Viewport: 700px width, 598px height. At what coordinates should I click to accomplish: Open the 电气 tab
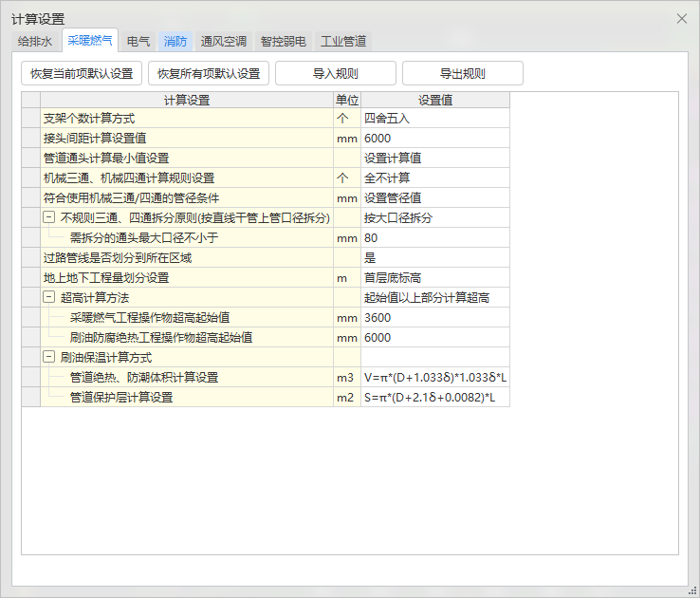tap(138, 42)
